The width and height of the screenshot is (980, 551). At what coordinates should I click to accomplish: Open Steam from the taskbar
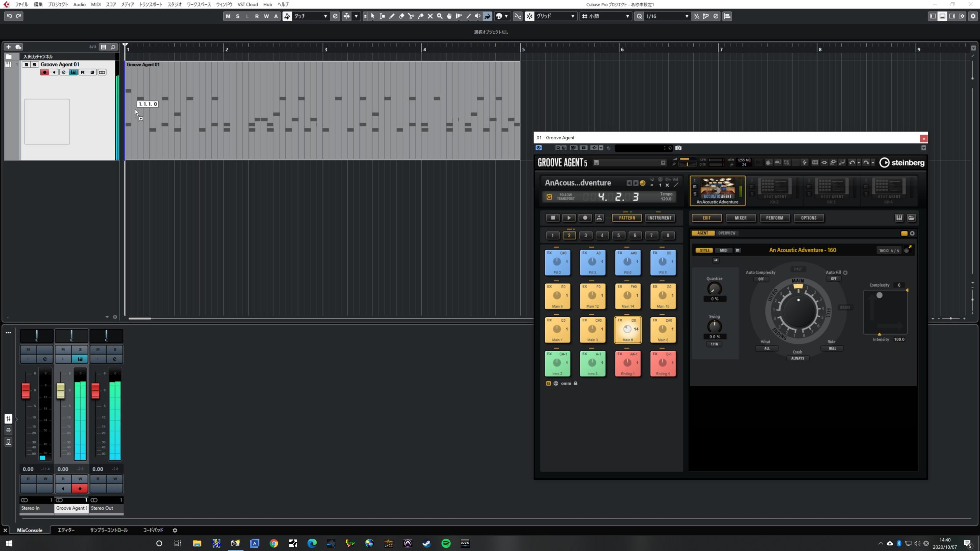[x=426, y=543]
